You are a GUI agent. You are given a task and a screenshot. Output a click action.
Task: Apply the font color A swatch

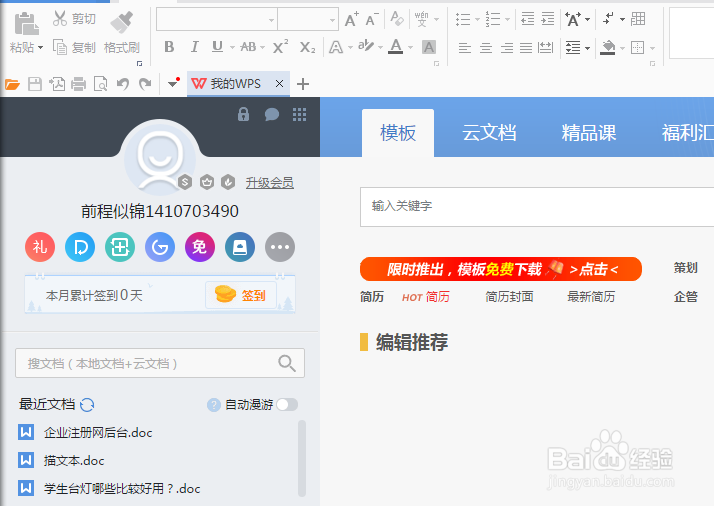pos(396,46)
